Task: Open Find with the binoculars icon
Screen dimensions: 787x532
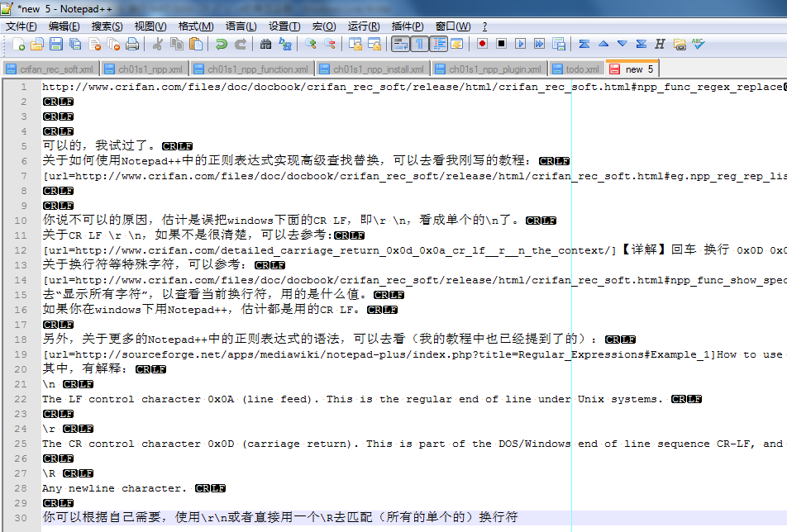Action: click(x=265, y=44)
